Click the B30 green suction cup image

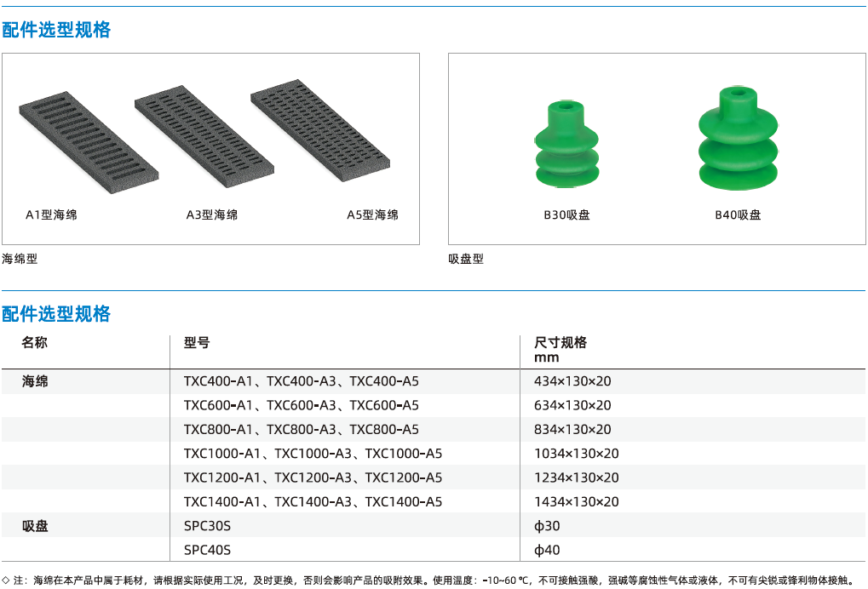click(x=566, y=145)
